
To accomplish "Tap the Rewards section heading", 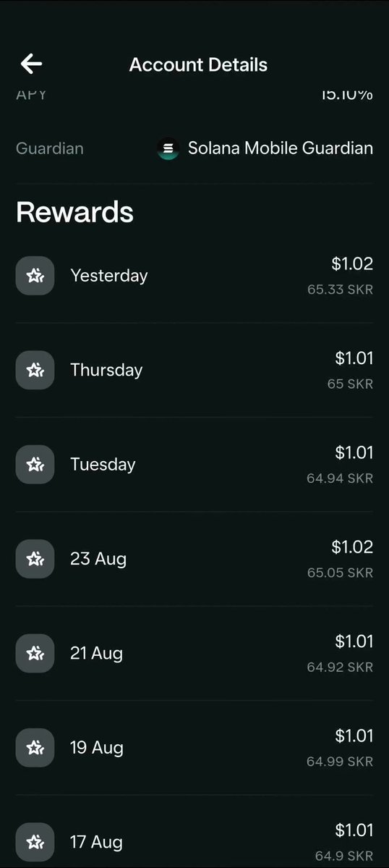I will [74, 212].
